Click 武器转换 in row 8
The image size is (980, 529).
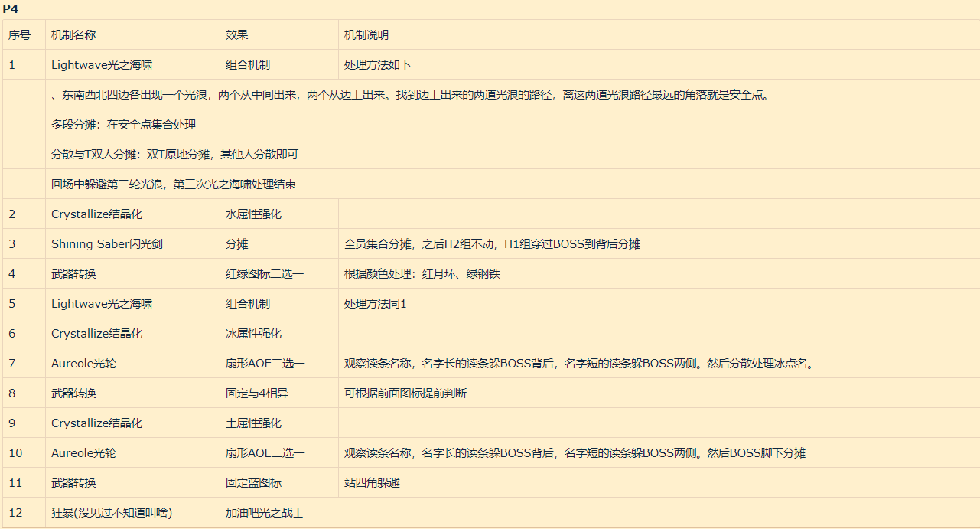(73, 393)
